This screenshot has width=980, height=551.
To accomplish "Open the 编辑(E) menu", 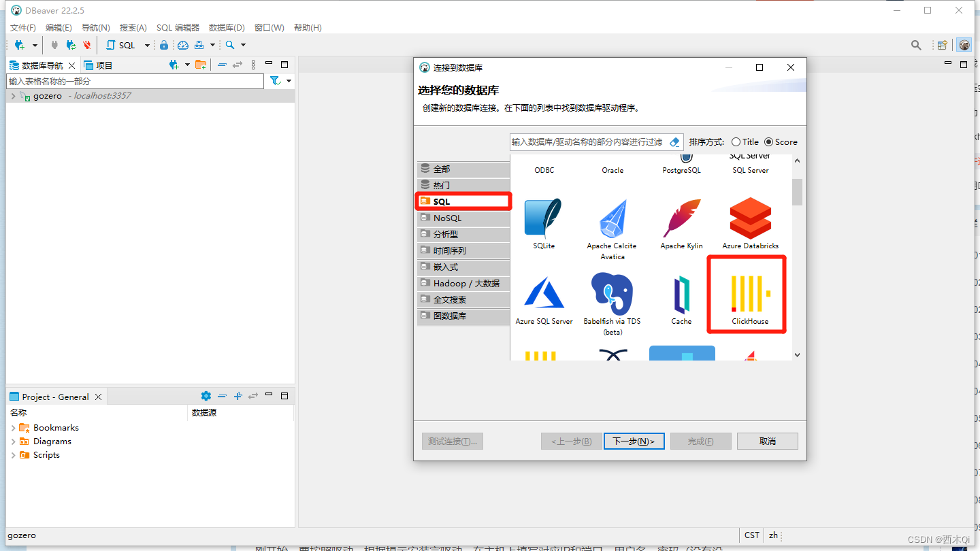I will tap(59, 27).
